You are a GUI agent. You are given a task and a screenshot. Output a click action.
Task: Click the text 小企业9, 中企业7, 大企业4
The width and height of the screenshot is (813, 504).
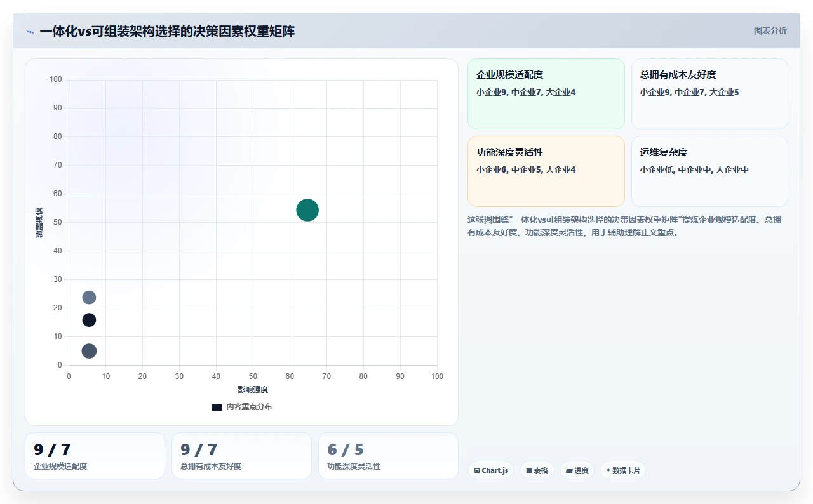coord(526,93)
